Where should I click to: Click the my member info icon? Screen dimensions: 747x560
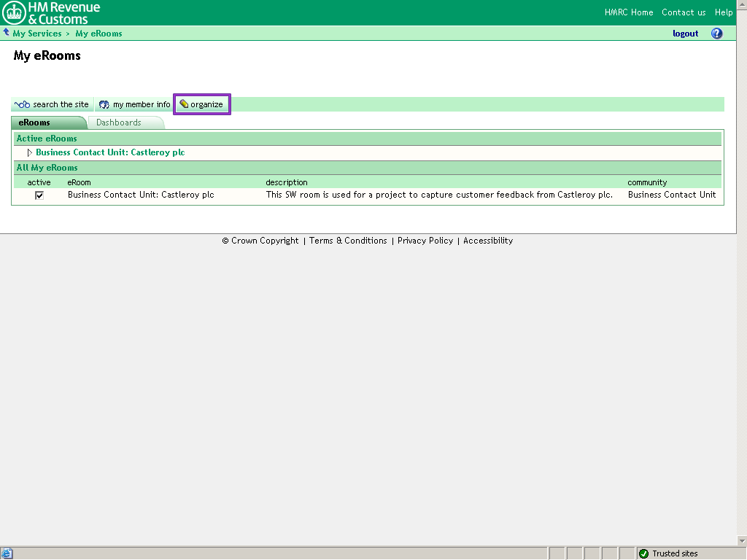[104, 105]
